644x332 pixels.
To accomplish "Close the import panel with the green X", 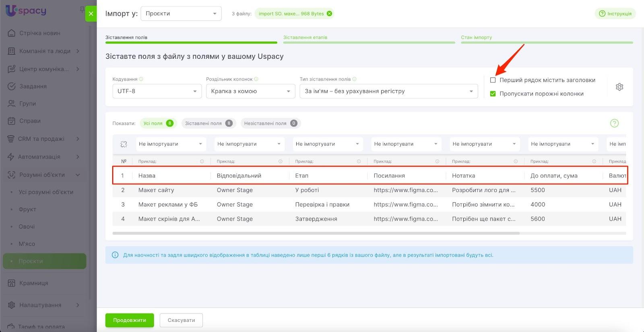I will 91,14.
